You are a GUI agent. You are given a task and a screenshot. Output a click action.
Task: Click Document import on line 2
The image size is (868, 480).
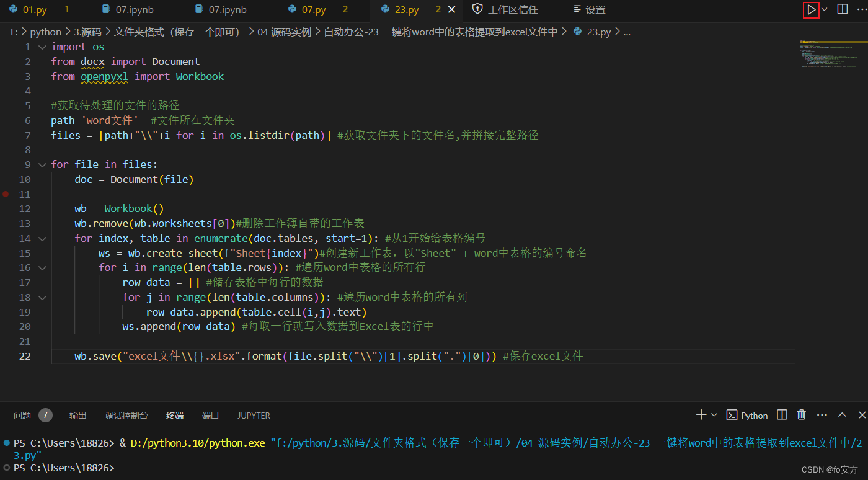[176, 62]
